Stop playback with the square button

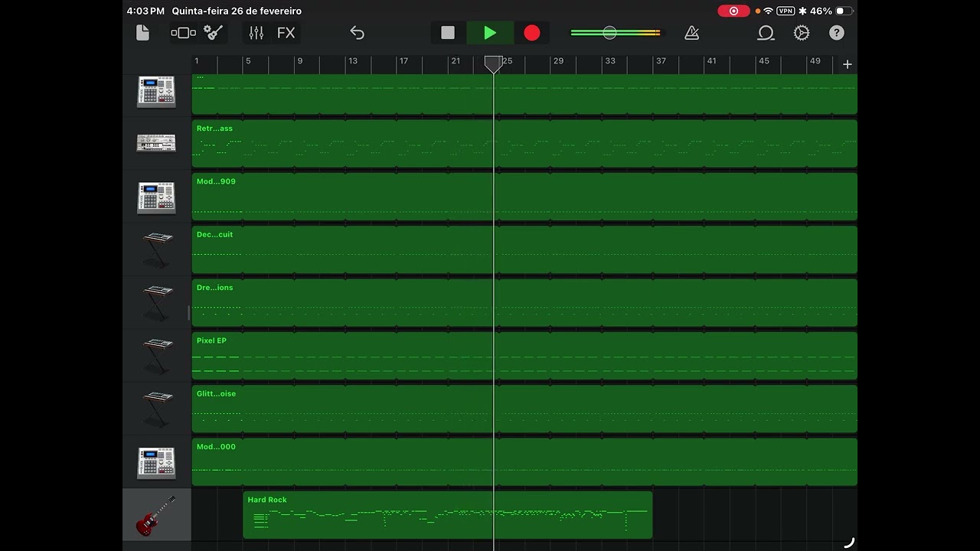448,33
